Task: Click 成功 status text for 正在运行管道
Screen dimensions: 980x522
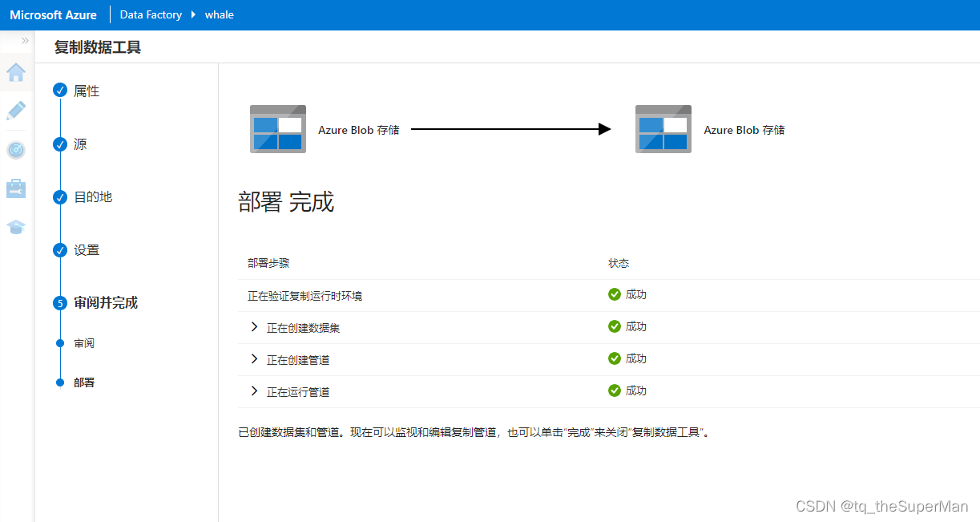Action: click(636, 390)
